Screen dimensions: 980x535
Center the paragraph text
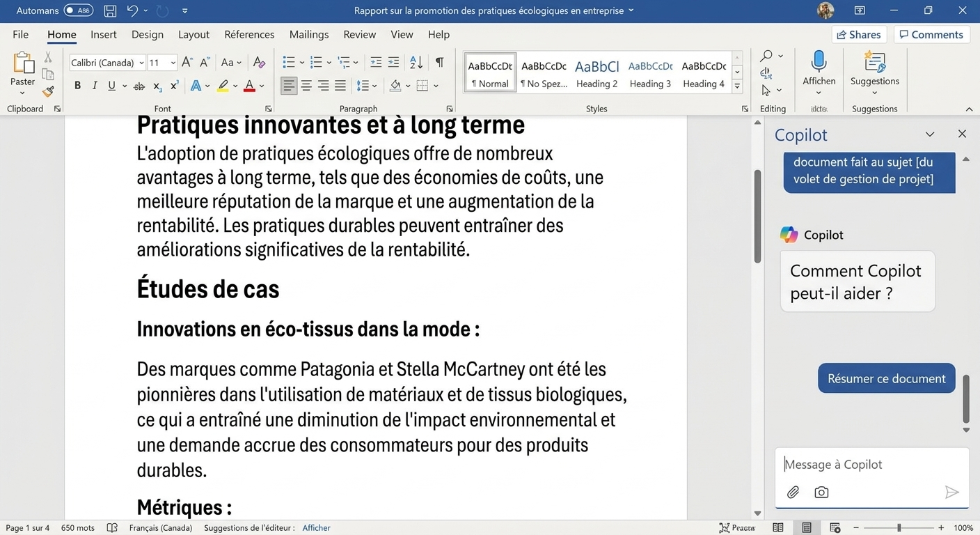(306, 86)
